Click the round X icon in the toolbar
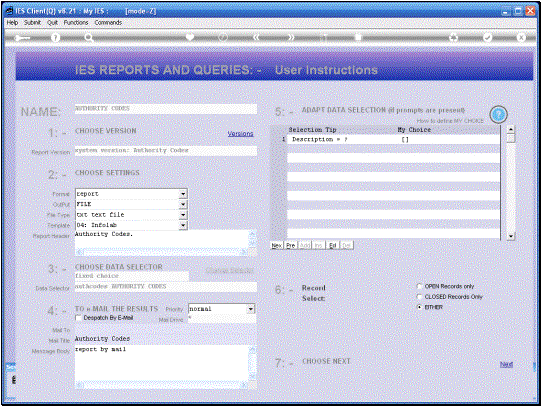Screen dimensions: 541x406 (x=521, y=37)
